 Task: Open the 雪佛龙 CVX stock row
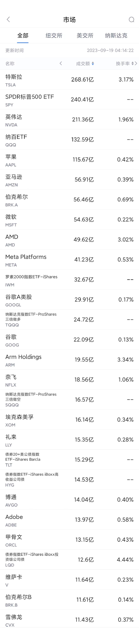click(x=69, y=620)
